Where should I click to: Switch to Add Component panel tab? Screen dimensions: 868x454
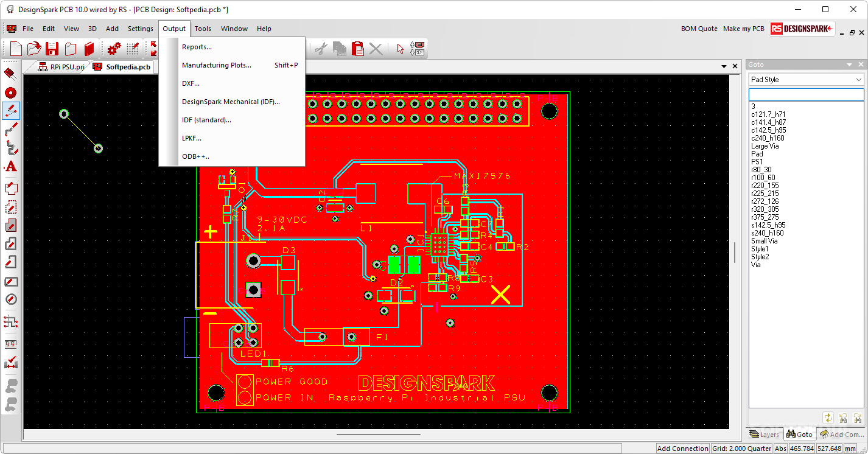click(x=841, y=434)
